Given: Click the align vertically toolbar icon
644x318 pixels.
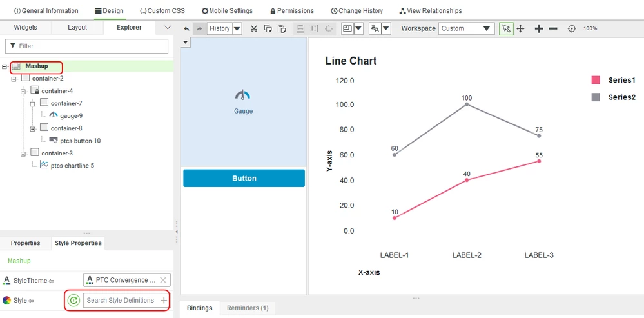Looking at the screenshot, I should [300, 29].
